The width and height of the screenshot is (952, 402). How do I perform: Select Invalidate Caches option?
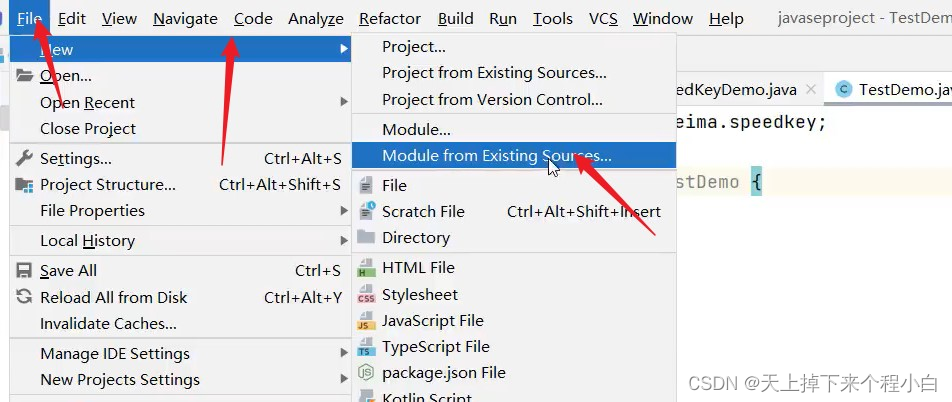click(x=108, y=324)
